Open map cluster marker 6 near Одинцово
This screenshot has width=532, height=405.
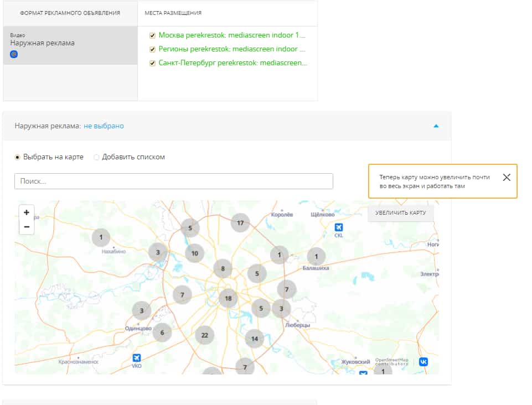pyautogui.click(x=162, y=333)
